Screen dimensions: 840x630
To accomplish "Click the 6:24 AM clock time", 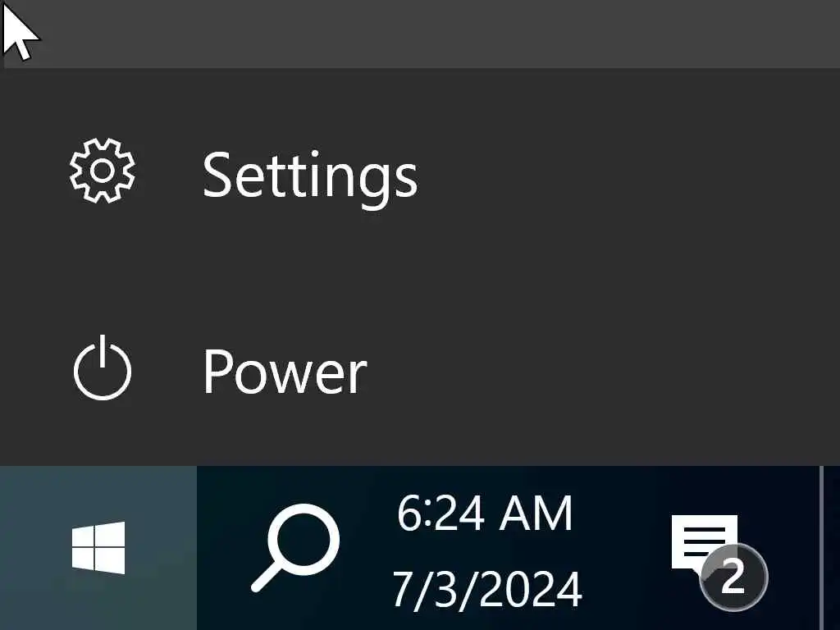I will point(486,514).
